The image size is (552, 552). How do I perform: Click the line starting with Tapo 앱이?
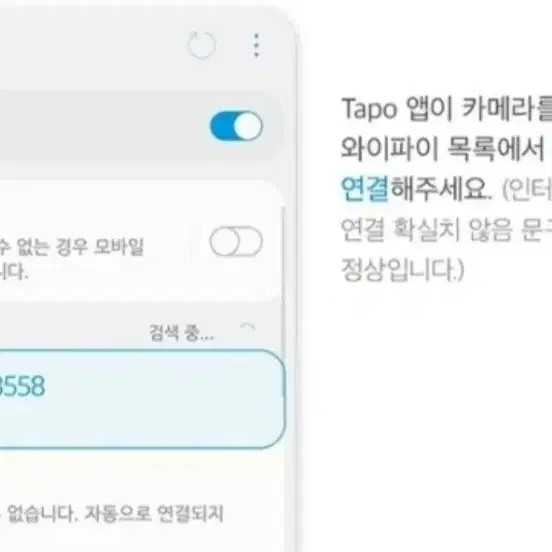coord(446,108)
